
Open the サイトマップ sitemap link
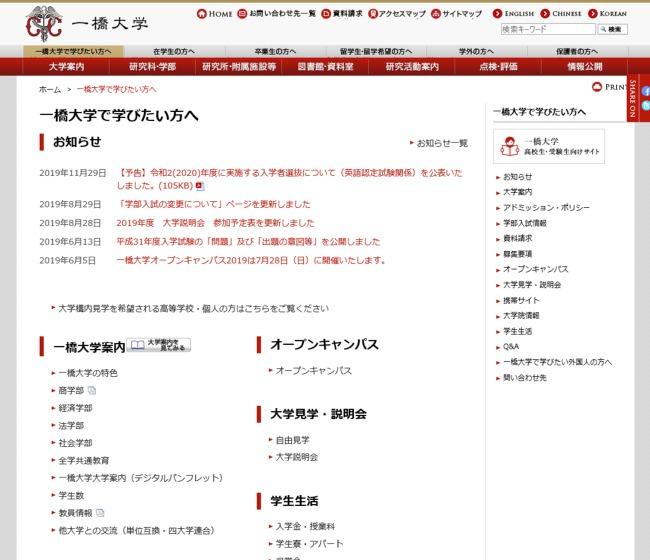point(456,14)
